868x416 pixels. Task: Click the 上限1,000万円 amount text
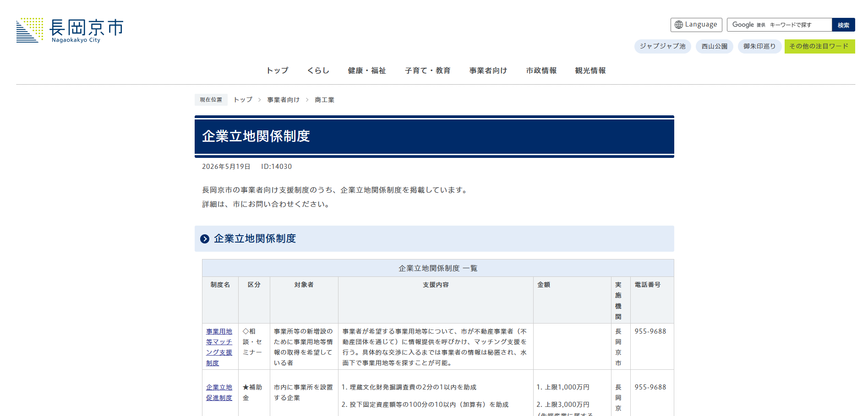[x=567, y=387]
